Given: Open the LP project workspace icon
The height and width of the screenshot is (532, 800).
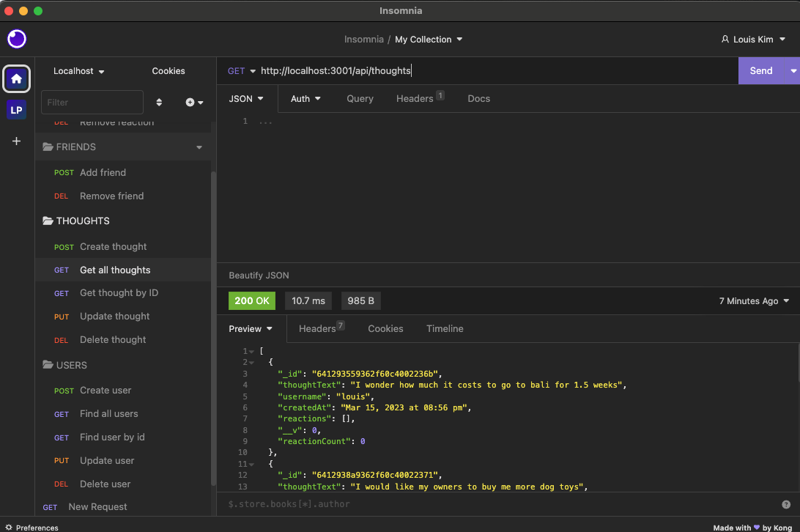Looking at the screenshot, I should click(16, 109).
